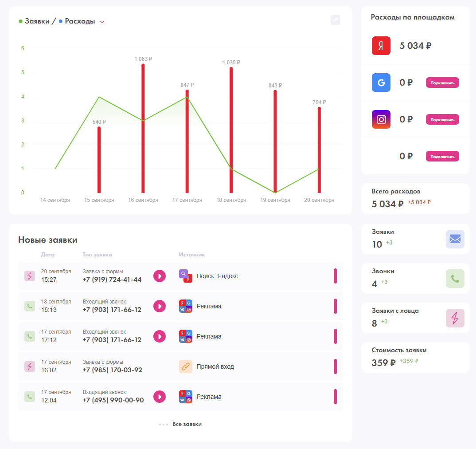The image size is (476, 449).
Task: Click the Тип заявки column header
Action: [x=97, y=255]
